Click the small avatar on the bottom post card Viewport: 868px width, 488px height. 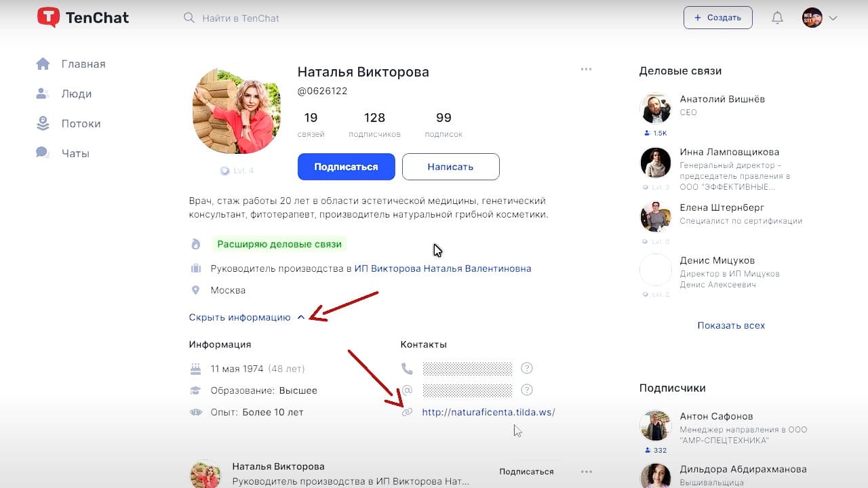point(204,474)
